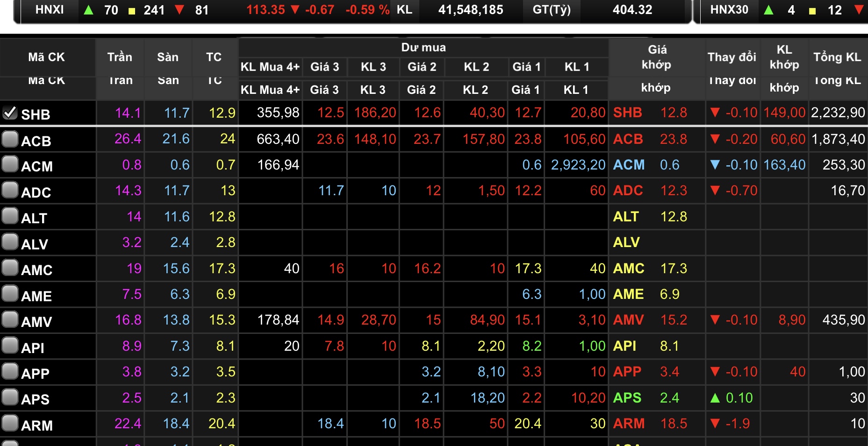Open the ARM symbol in first column
868x446 pixels.
37,425
